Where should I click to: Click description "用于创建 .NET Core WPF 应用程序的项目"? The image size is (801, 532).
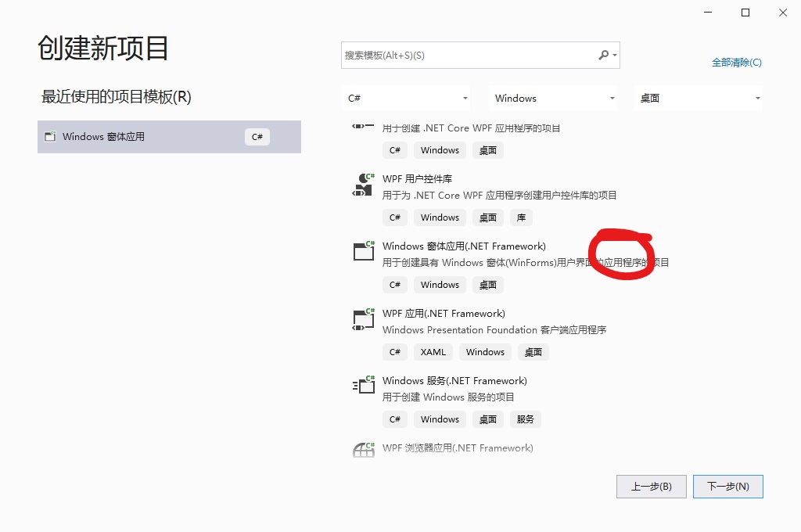click(x=471, y=128)
